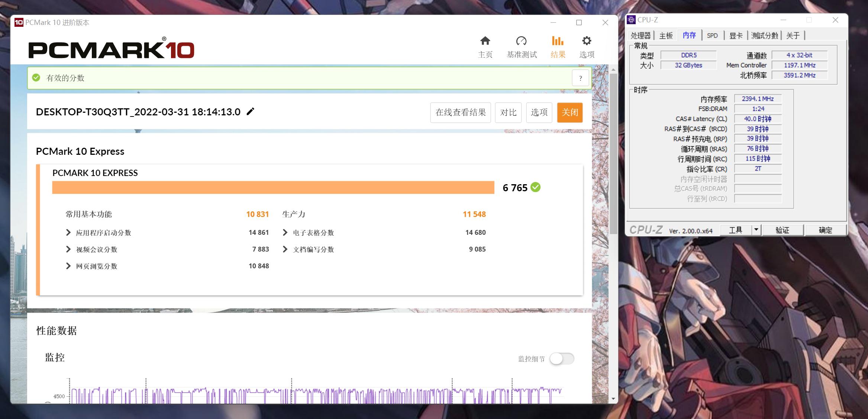Expand spreadsheet score (电子表格分数)

click(285, 233)
